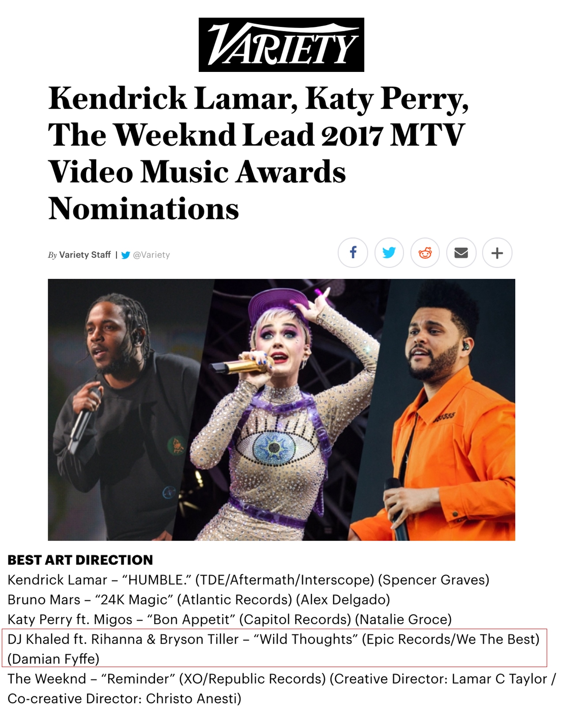The image size is (563, 728).
Task: Click the Damian Fyffe credit text
Action: tap(53, 659)
